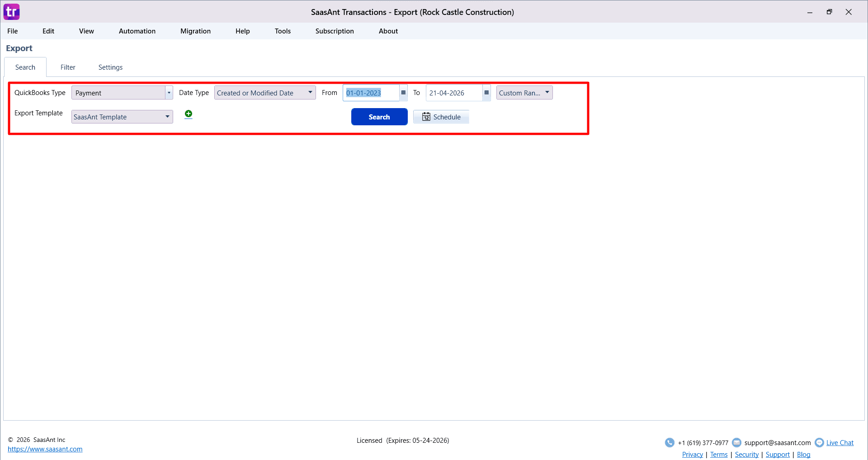Click the Schedule button

tap(441, 117)
